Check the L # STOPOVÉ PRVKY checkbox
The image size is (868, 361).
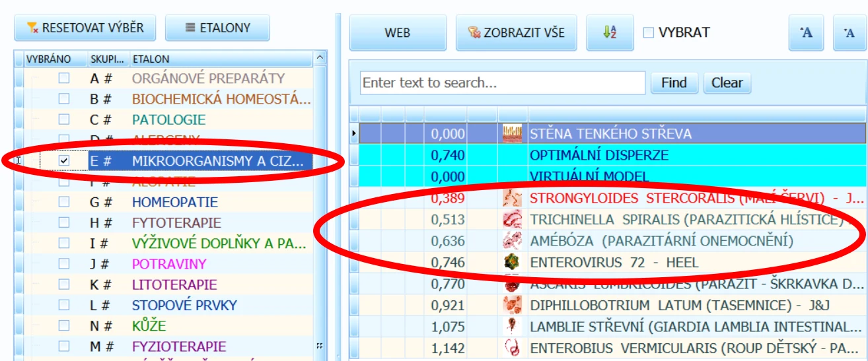pos(64,305)
